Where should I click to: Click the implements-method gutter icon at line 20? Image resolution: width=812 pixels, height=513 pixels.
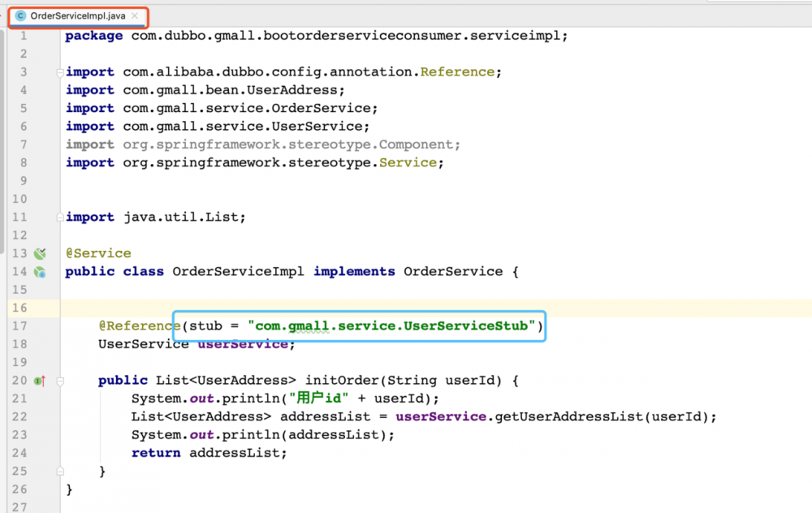pyautogui.click(x=40, y=381)
